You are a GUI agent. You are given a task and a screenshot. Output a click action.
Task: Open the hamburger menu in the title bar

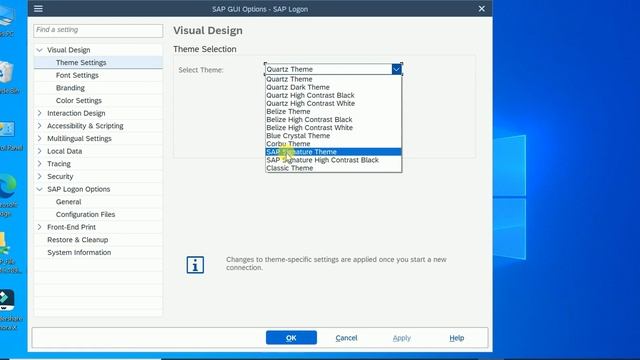38,9
